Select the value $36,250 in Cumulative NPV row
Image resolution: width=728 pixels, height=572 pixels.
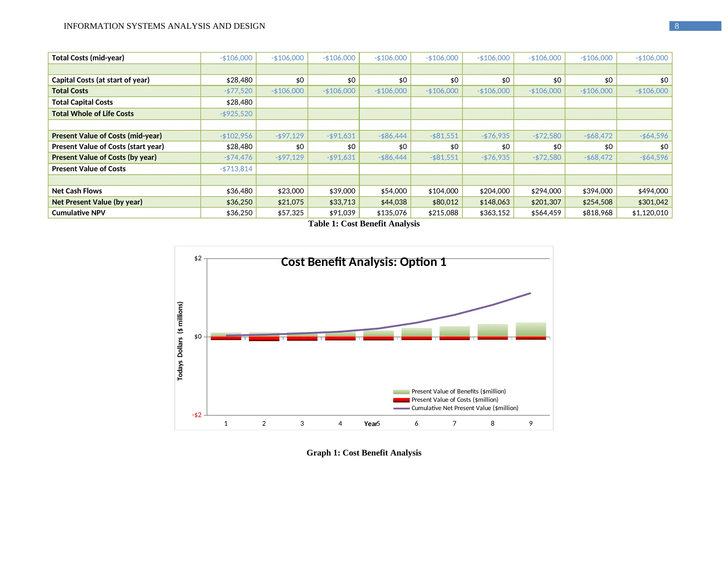(x=240, y=213)
